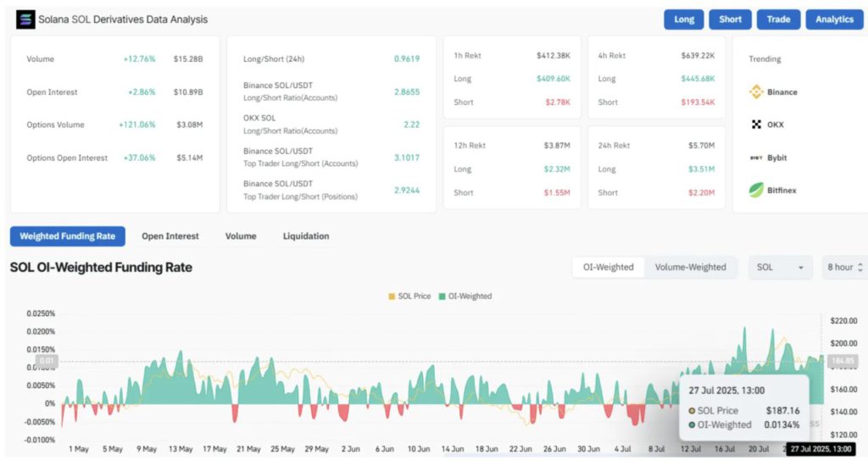The image size is (868, 466).
Task: Select the Weighted Funding Rate tab
Action: coord(67,236)
